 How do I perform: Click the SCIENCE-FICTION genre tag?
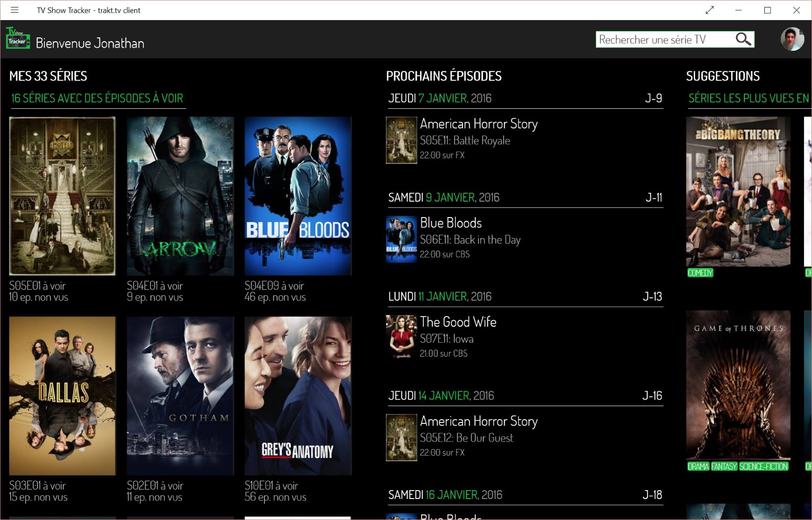(763, 467)
